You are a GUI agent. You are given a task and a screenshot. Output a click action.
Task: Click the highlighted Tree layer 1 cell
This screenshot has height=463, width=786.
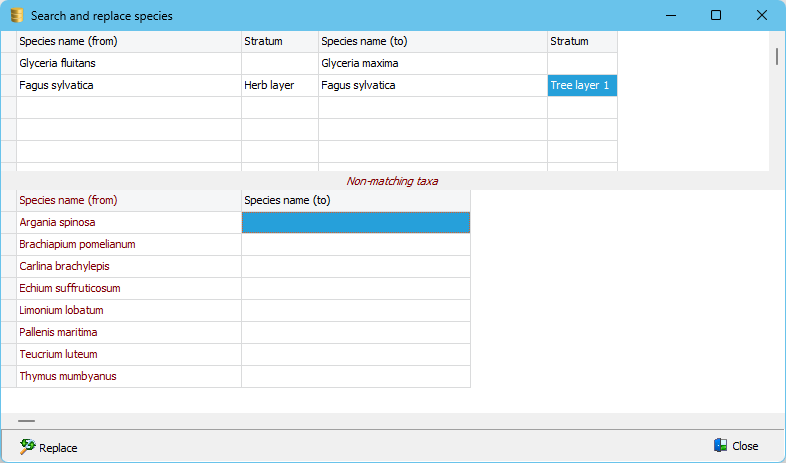coord(582,86)
